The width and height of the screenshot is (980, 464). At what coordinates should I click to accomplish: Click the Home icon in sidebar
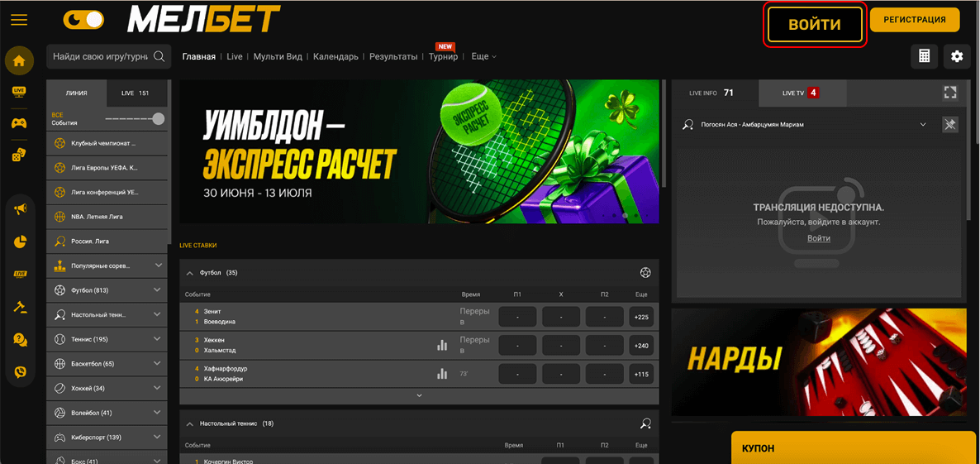(19, 60)
